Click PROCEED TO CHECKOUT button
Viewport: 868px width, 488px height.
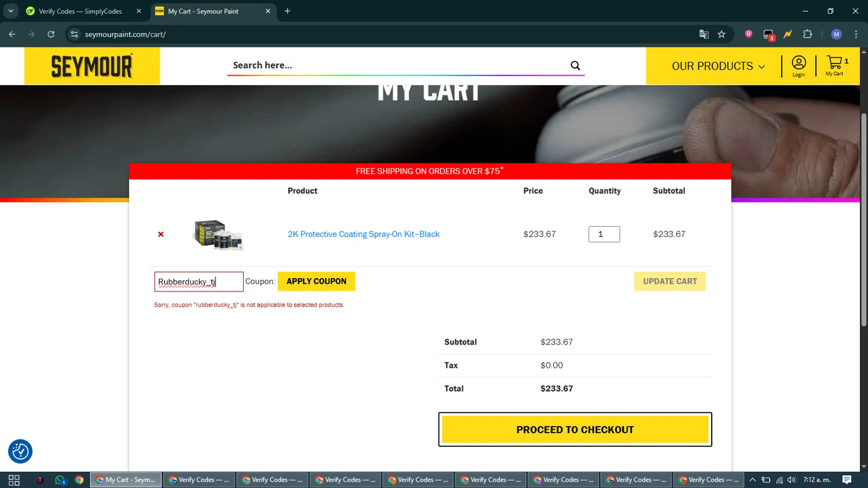575,430
